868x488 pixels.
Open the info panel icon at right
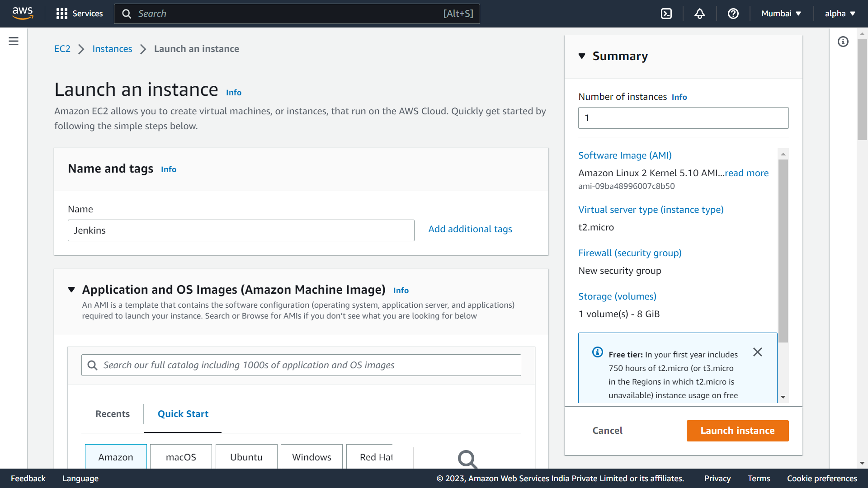[843, 42]
